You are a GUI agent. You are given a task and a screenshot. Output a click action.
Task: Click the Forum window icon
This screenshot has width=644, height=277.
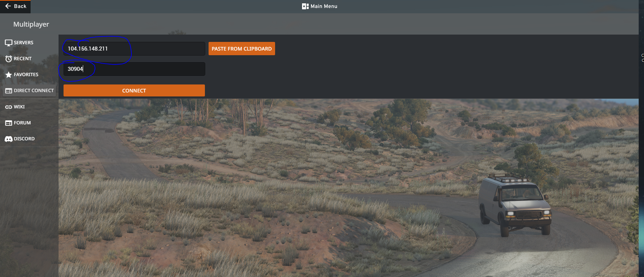(x=9, y=123)
